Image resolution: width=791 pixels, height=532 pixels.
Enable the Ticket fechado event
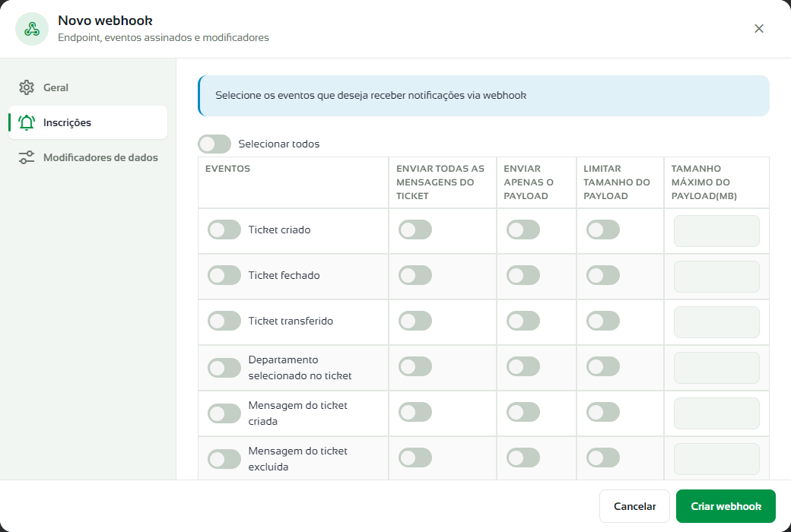[x=224, y=275]
